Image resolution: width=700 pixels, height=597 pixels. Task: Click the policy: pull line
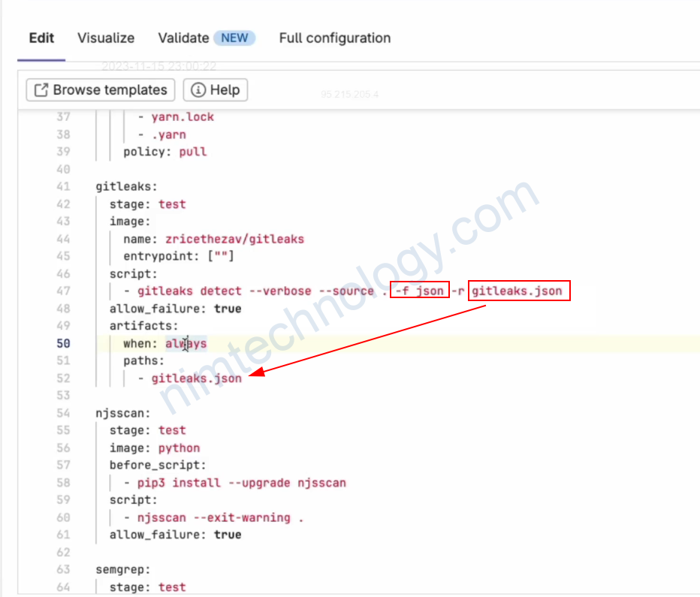164,152
